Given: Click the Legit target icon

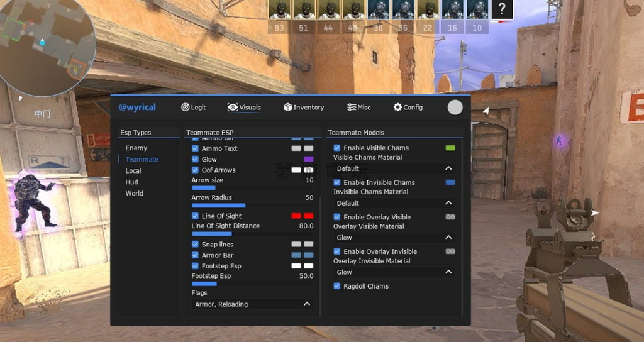Looking at the screenshot, I should click(186, 107).
